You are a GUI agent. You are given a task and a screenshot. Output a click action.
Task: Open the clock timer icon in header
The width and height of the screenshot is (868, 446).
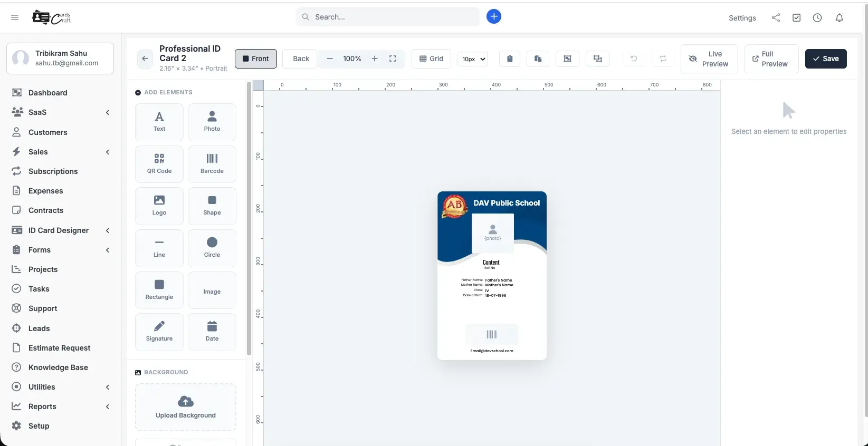[817, 17]
